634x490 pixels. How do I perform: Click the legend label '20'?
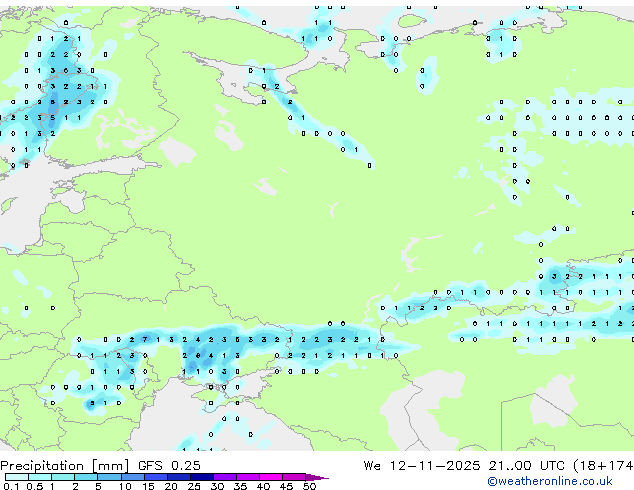tap(171, 486)
